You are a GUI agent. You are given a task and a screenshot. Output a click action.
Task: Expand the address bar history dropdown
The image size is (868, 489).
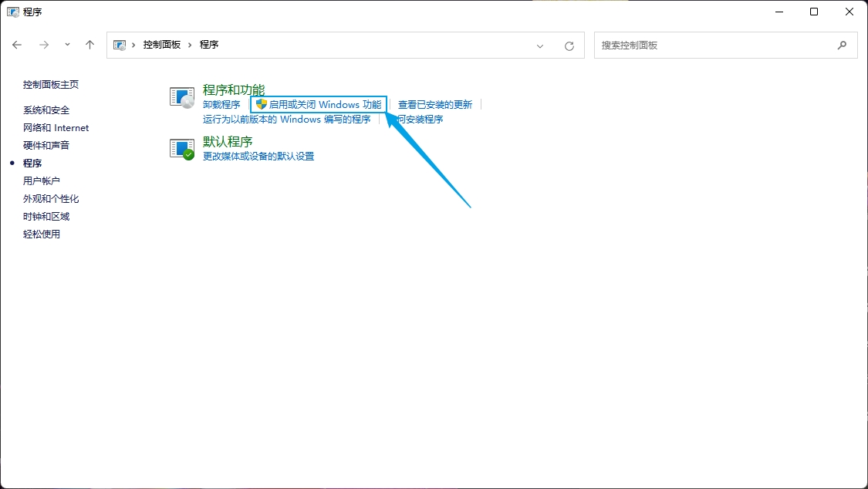pyautogui.click(x=540, y=46)
